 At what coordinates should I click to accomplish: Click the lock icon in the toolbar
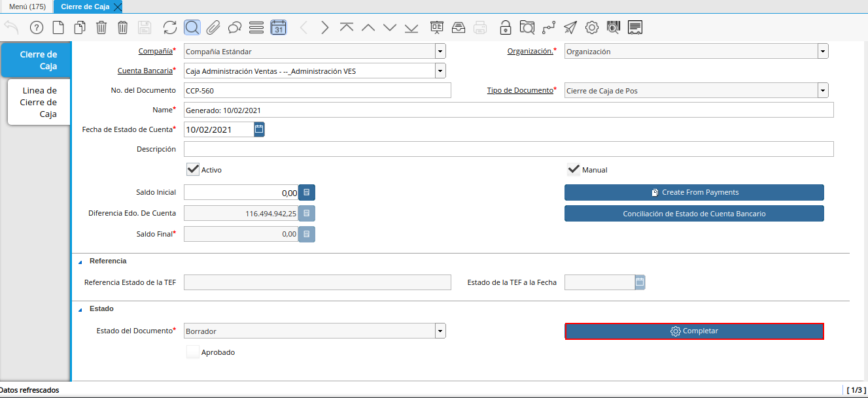click(x=505, y=27)
